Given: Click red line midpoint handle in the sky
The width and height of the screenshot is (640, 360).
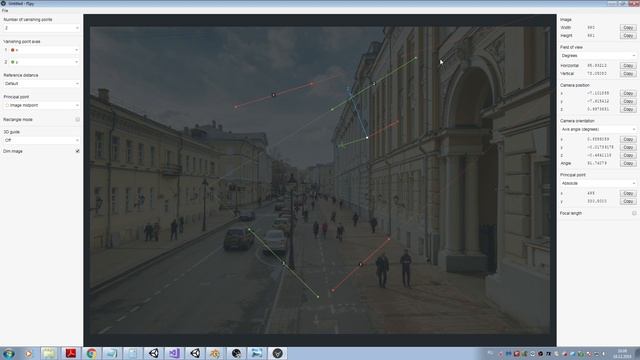Looking at the screenshot, I should pos(274,95).
